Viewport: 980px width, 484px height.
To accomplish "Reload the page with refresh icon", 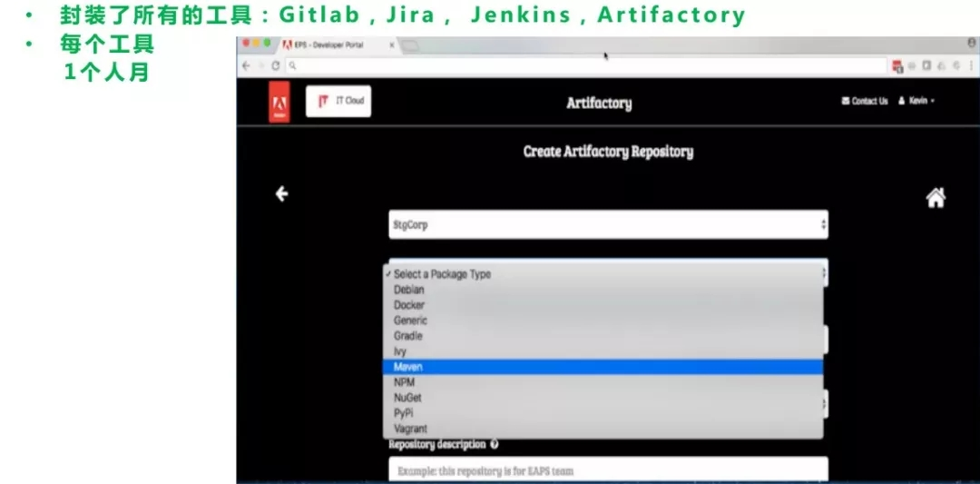I will click(x=274, y=65).
